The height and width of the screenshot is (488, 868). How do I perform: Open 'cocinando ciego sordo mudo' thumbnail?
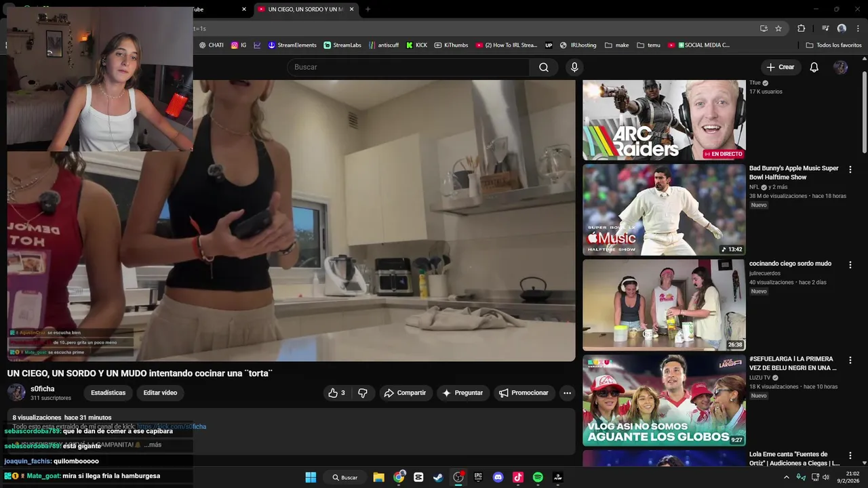[x=664, y=305]
